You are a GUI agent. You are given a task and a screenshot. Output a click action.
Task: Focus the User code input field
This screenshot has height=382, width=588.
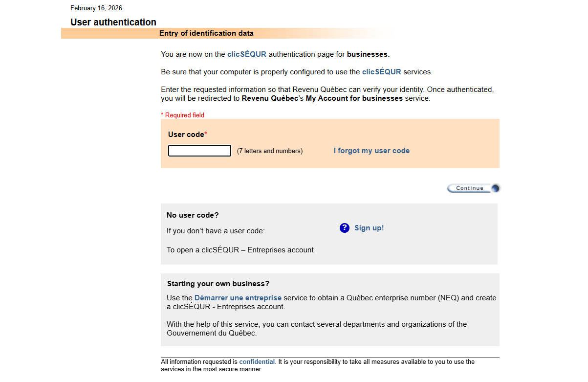pyautogui.click(x=199, y=151)
